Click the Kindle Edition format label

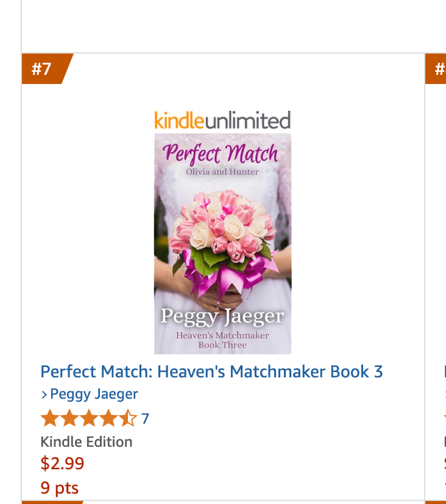tap(87, 442)
